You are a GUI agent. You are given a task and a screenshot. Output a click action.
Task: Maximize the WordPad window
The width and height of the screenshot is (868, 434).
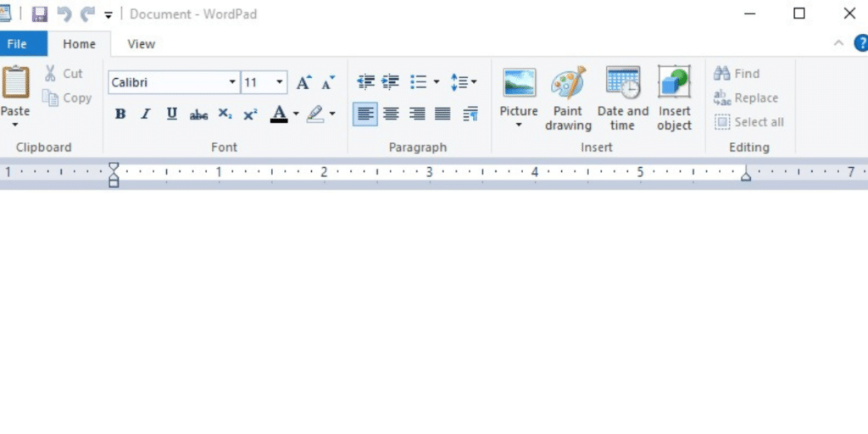pyautogui.click(x=798, y=14)
